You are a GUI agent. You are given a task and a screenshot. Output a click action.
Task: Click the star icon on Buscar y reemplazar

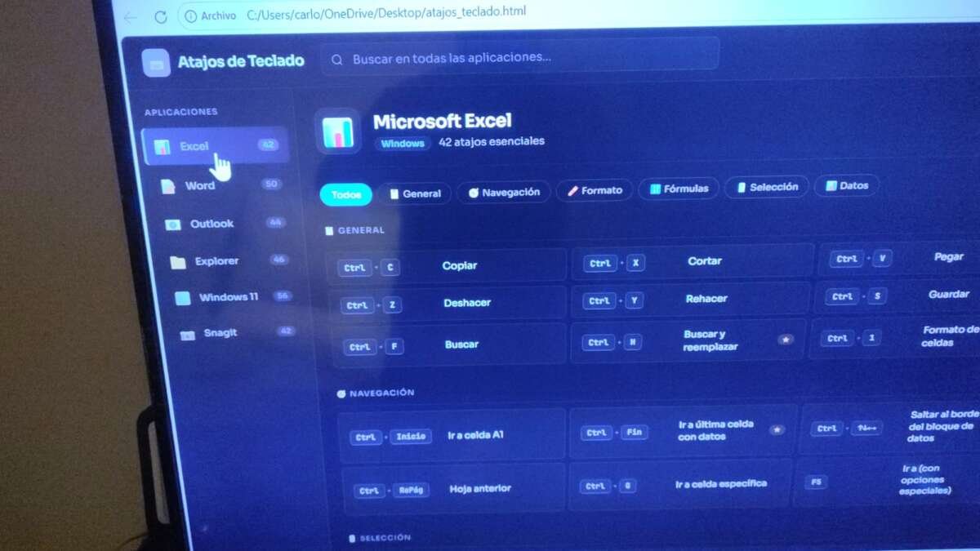tap(786, 340)
